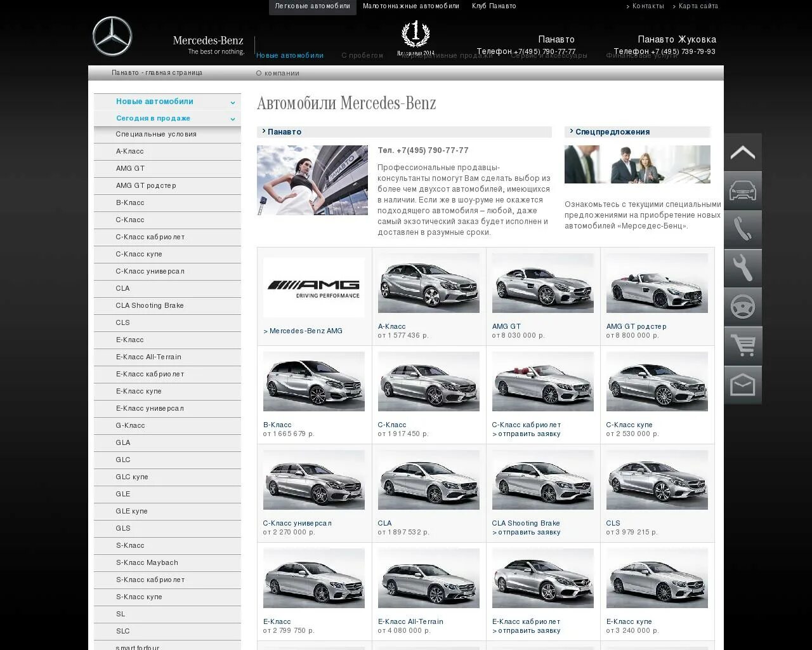Open the AMG GT родстер thumbnail

point(657,283)
